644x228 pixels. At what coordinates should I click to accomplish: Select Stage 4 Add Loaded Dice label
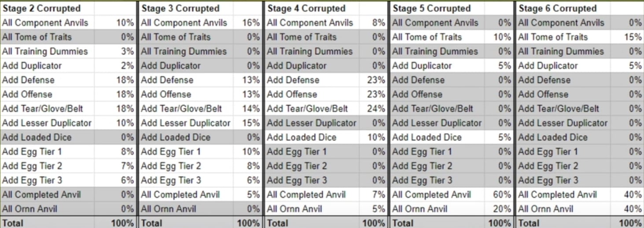pos(301,137)
